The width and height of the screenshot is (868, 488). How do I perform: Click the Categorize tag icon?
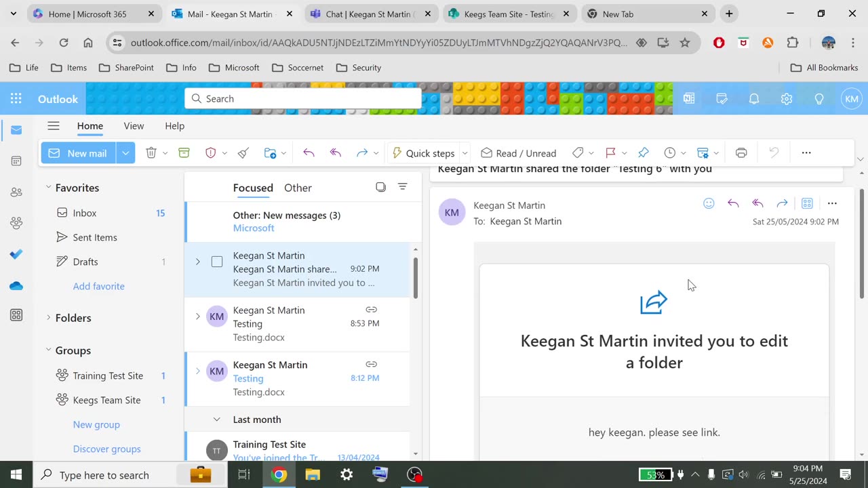(578, 153)
